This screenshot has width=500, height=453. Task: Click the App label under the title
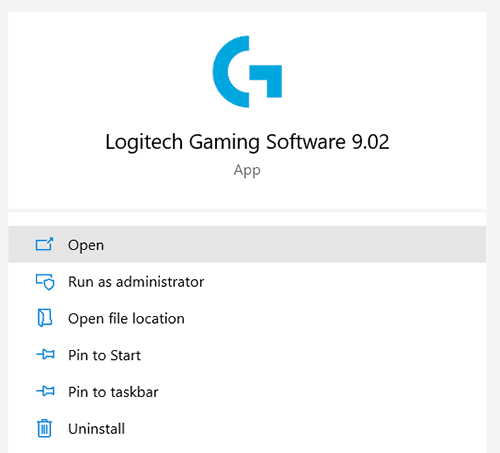(x=247, y=170)
